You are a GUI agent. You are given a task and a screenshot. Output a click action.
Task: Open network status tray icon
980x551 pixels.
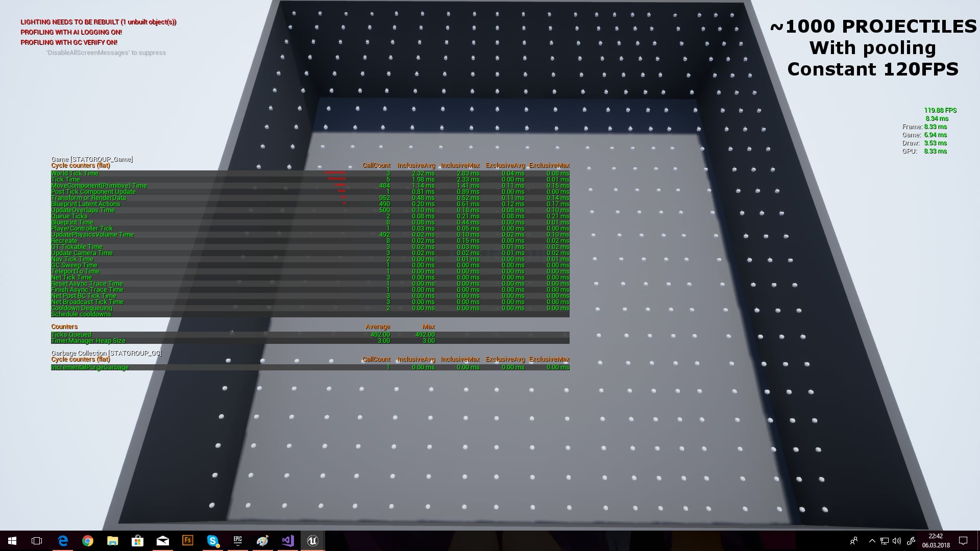tap(884, 541)
